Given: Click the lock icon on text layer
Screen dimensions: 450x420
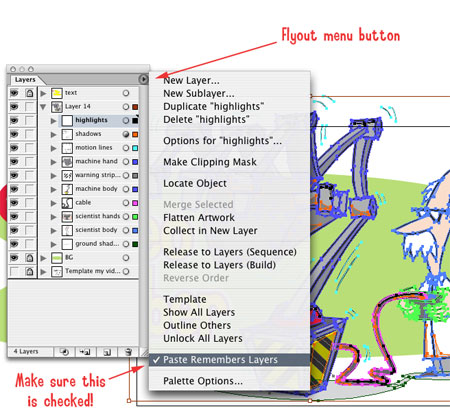Looking at the screenshot, I should [30, 93].
